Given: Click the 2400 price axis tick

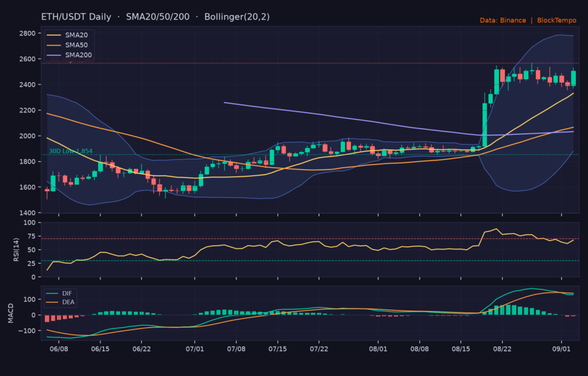Looking at the screenshot, I should (28, 85).
